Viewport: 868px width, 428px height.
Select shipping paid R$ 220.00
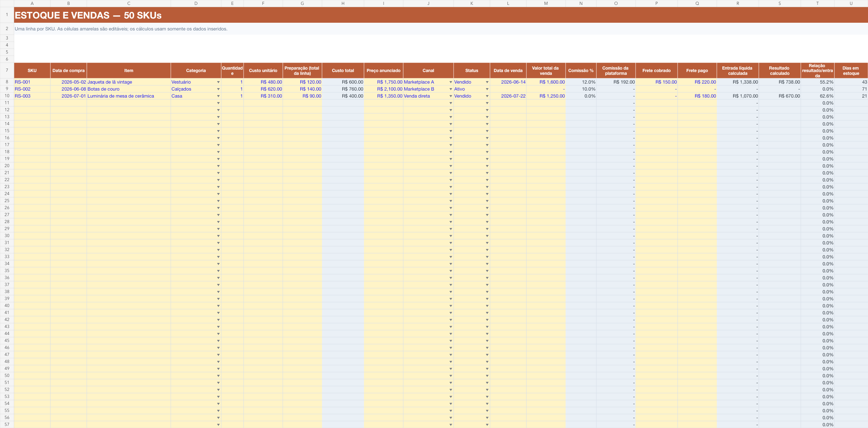tap(697, 82)
